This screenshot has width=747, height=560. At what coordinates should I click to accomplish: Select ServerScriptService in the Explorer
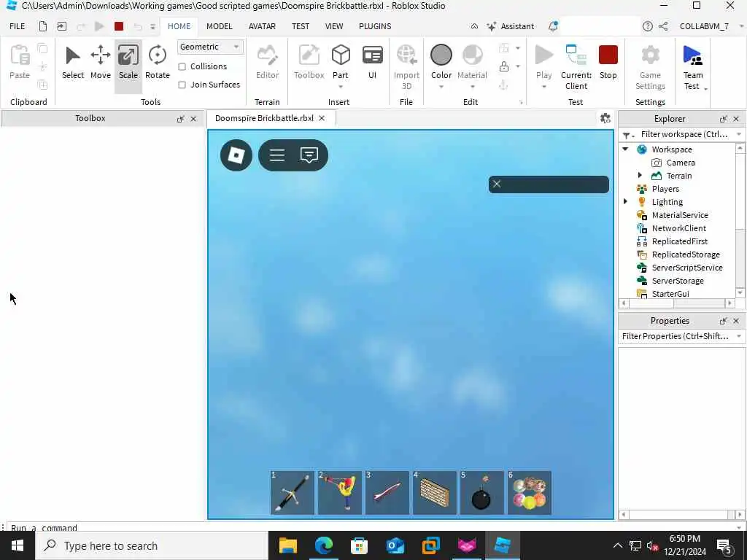pos(687,268)
